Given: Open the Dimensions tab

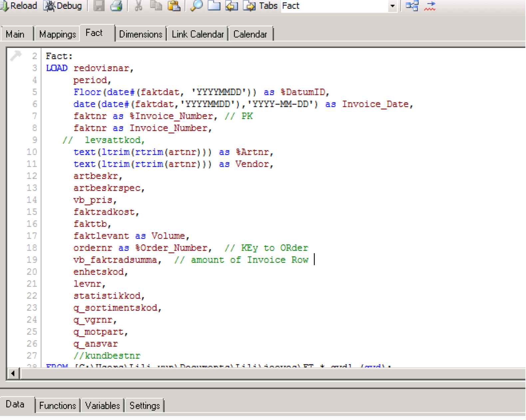Looking at the screenshot, I should [x=141, y=34].
